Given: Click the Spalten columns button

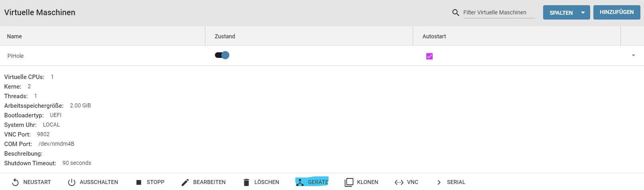Looking at the screenshot, I should pyautogui.click(x=561, y=13).
